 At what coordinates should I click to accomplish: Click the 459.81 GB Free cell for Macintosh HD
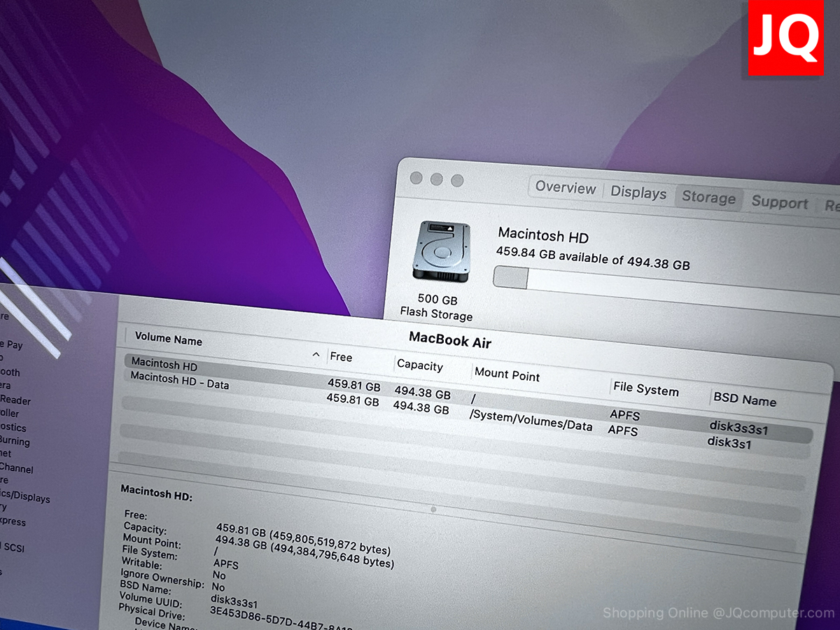354,384
